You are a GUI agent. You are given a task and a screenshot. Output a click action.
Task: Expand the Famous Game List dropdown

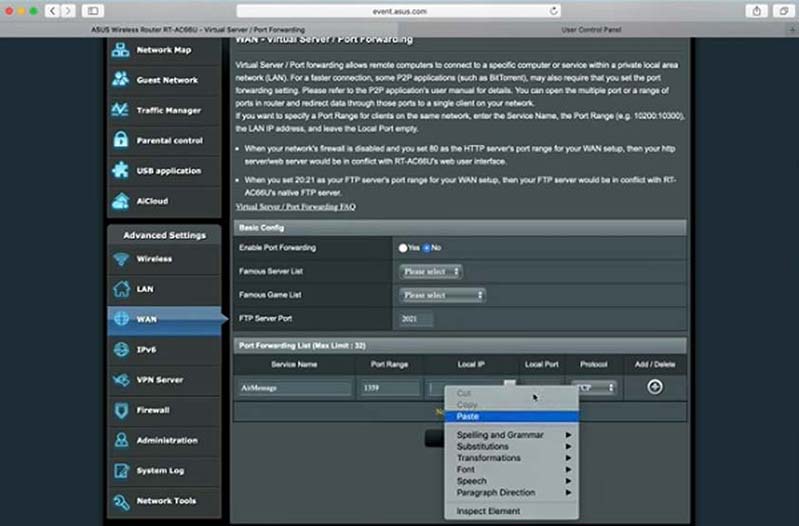pyautogui.click(x=443, y=295)
